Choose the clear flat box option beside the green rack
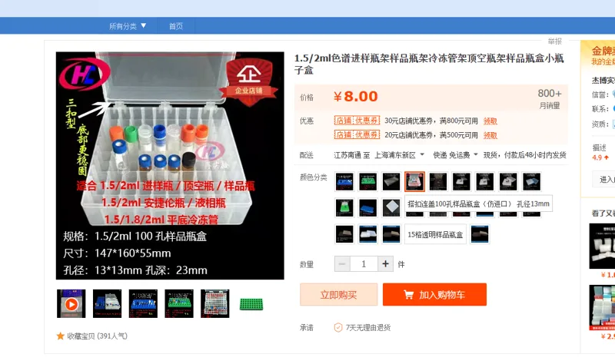615x364 pixels. (x=391, y=182)
